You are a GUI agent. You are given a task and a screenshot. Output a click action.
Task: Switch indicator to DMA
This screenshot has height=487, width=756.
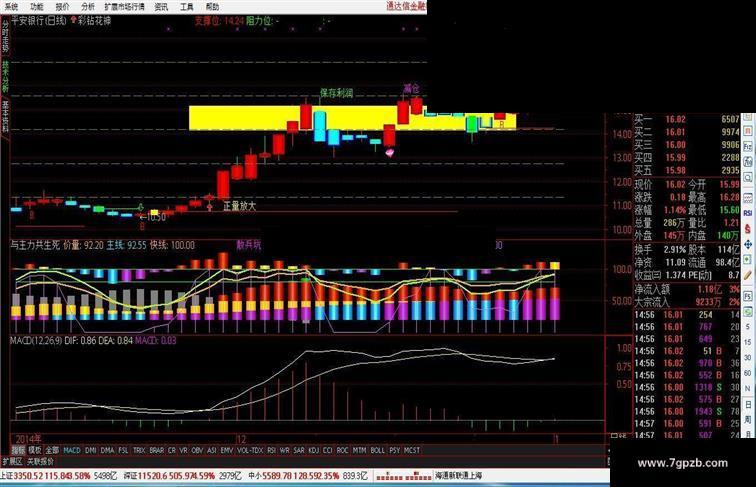(107, 450)
